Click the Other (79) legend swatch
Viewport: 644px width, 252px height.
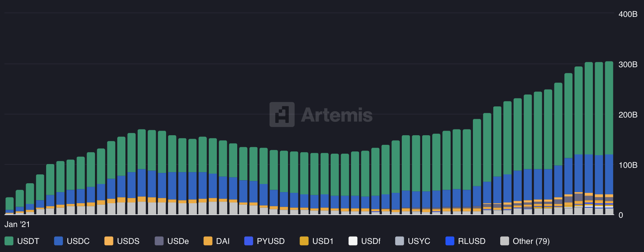coord(505,241)
